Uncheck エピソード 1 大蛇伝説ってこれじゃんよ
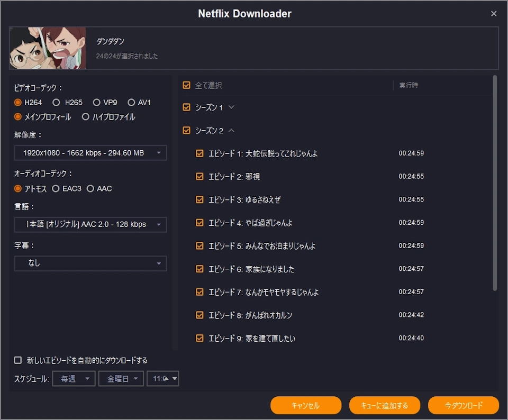Image resolution: width=508 pixels, height=420 pixels. pos(199,153)
